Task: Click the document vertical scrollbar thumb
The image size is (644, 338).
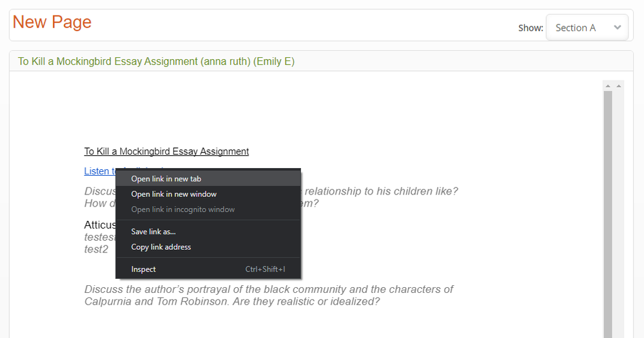Action: (608, 214)
